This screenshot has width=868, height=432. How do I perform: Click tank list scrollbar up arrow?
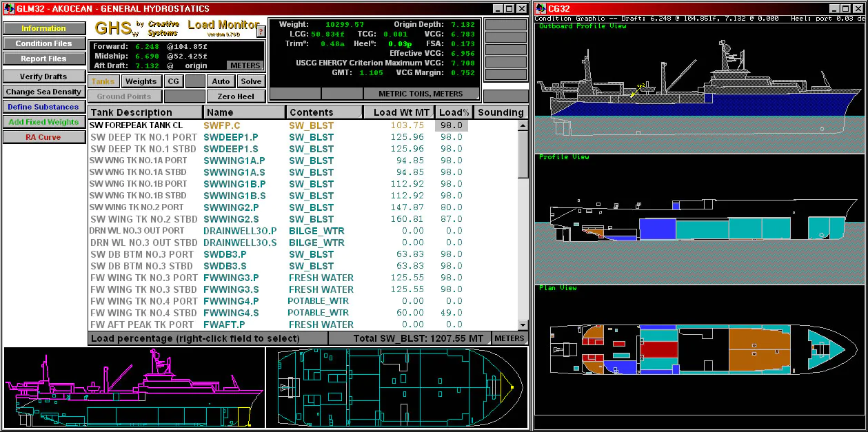(x=523, y=125)
